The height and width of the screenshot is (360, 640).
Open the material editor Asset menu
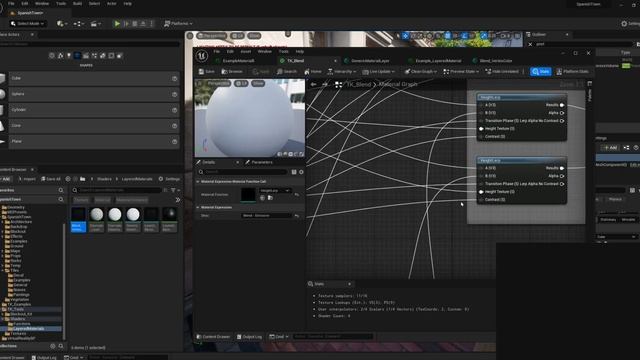pyautogui.click(x=246, y=52)
